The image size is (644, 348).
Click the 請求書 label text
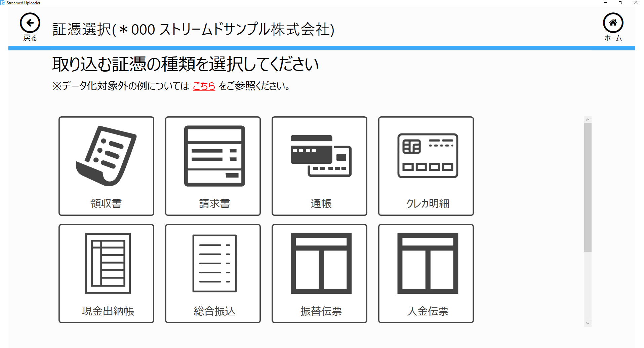pyautogui.click(x=214, y=203)
